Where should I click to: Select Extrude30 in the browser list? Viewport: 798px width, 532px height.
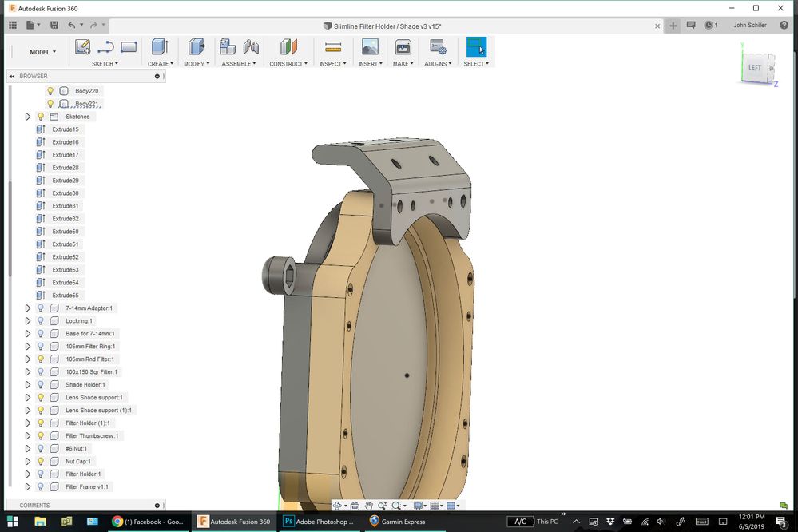pyautogui.click(x=66, y=193)
